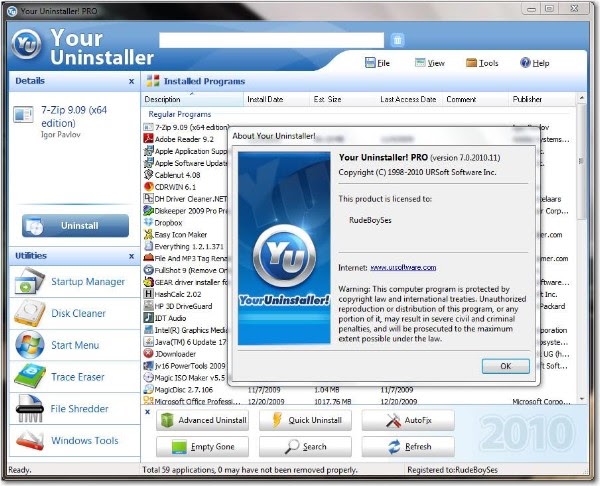The width and height of the screenshot is (600, 486).
Task: Open the www.ursoftware.com link
Action: [x=403, y=267]
